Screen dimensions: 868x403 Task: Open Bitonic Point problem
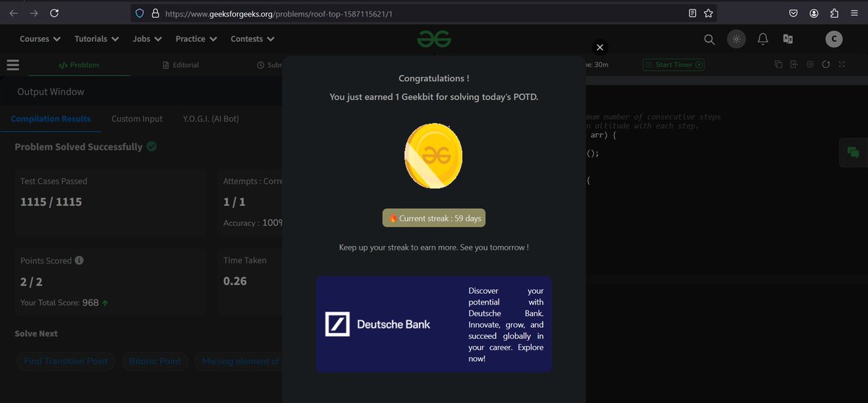[x=156, y=361]
